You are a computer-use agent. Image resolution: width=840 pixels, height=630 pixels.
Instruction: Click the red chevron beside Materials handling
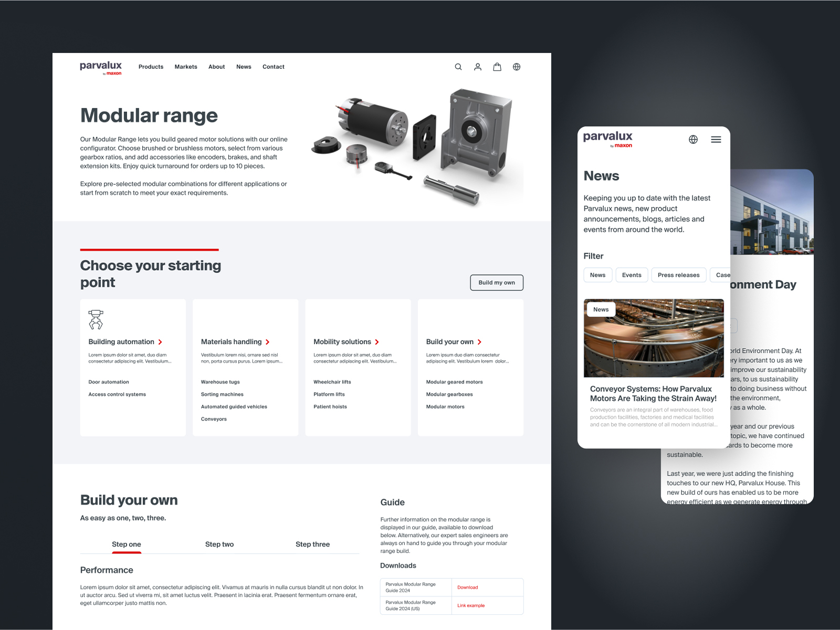pyautogui.click(x=267, y=342)
